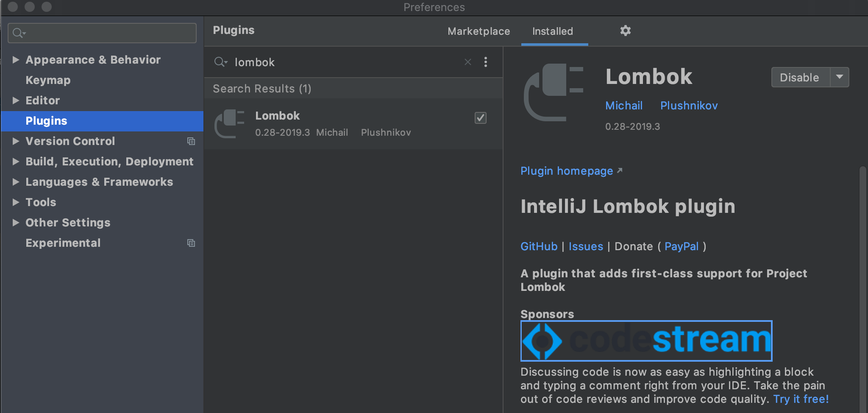Click the Try it free! link
This screenshot has height=413, width=868.
pos(801,399)
